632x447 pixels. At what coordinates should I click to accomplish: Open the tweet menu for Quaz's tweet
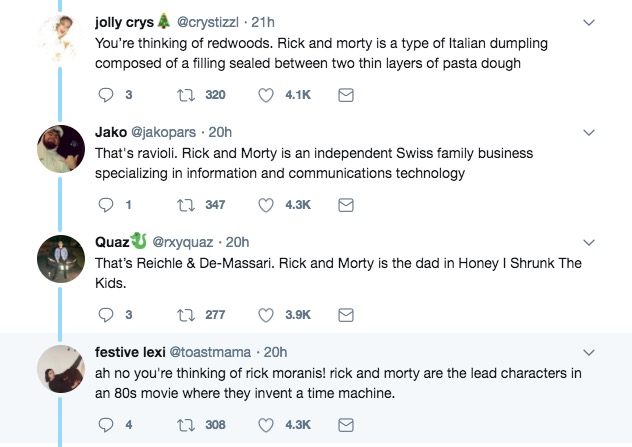pos(590,241)
